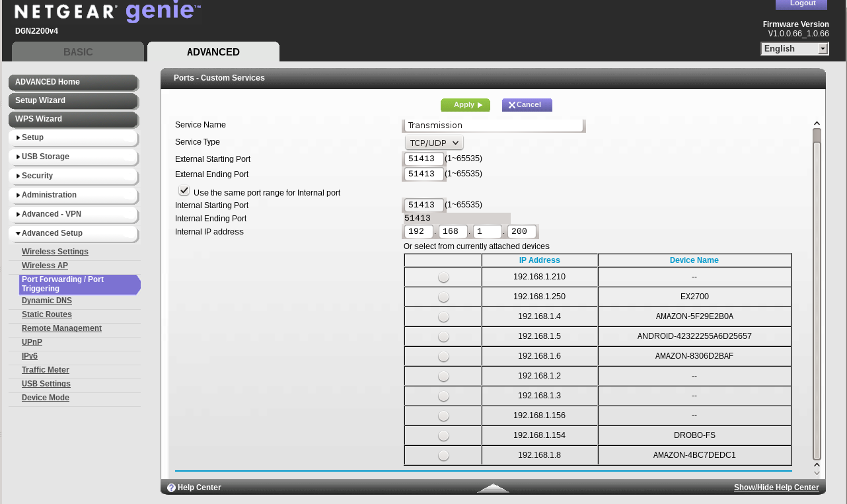Click the help center expand arrow icon
The image size is (847, 504).
click(x=493, y=488)
